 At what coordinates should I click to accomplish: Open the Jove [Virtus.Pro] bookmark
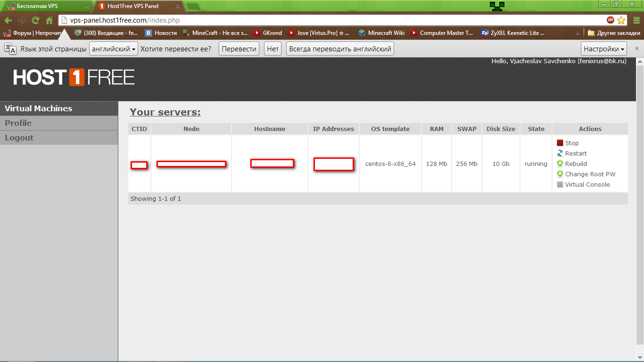coord(319,33)
